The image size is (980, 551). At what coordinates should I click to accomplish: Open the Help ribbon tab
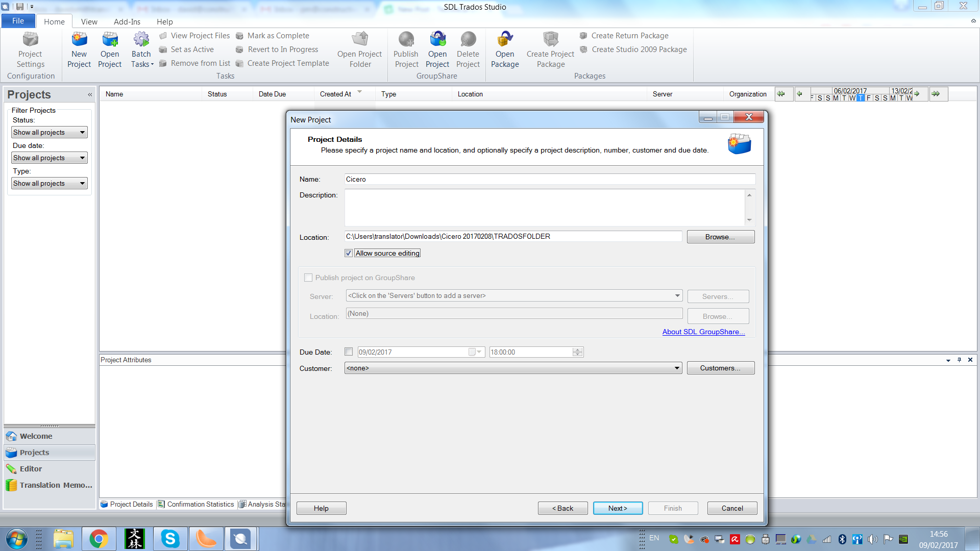click(164, 21)
